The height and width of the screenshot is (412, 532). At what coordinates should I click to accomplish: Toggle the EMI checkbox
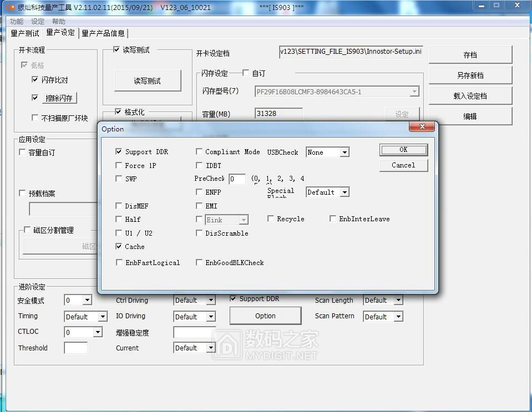click(199, 206)
